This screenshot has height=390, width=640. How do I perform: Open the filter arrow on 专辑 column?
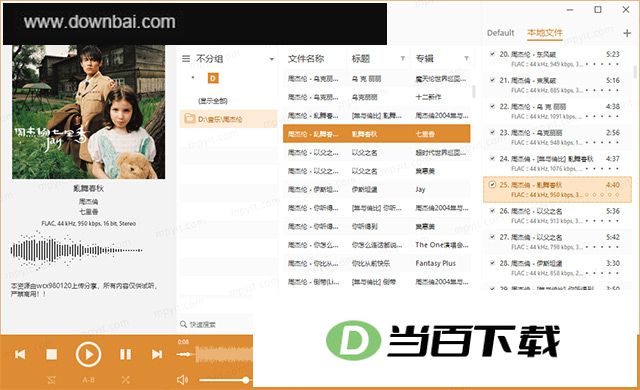pos(466,59)
